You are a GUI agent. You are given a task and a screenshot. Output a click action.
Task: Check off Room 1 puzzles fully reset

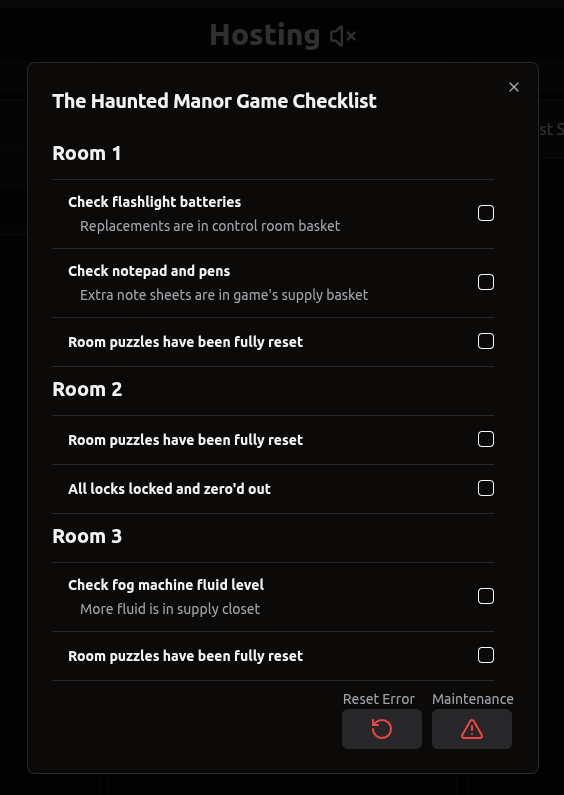486,342
